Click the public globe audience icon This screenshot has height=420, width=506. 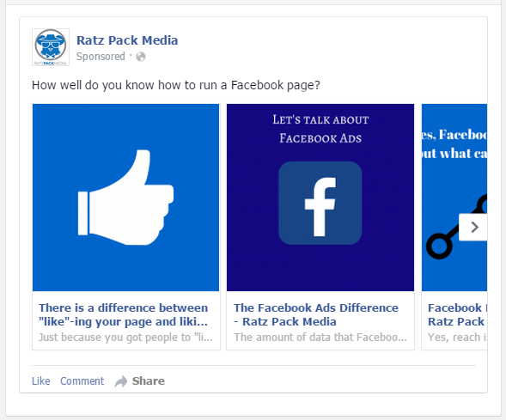click(x=141, y=57)
